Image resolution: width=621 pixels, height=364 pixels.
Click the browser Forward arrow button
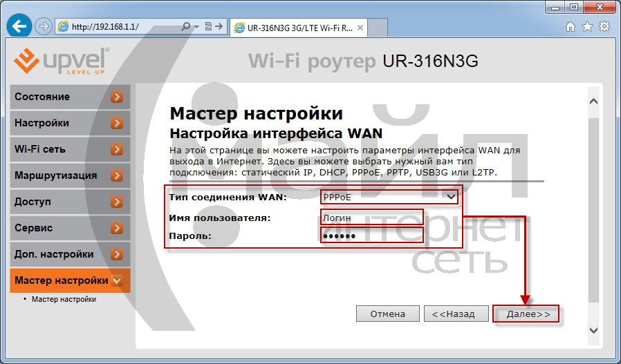(43, 27)
